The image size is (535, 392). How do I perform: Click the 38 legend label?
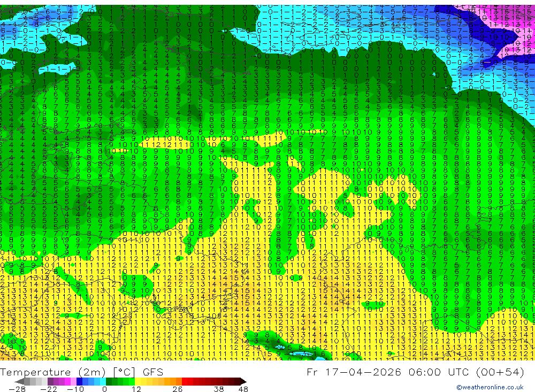219,389
